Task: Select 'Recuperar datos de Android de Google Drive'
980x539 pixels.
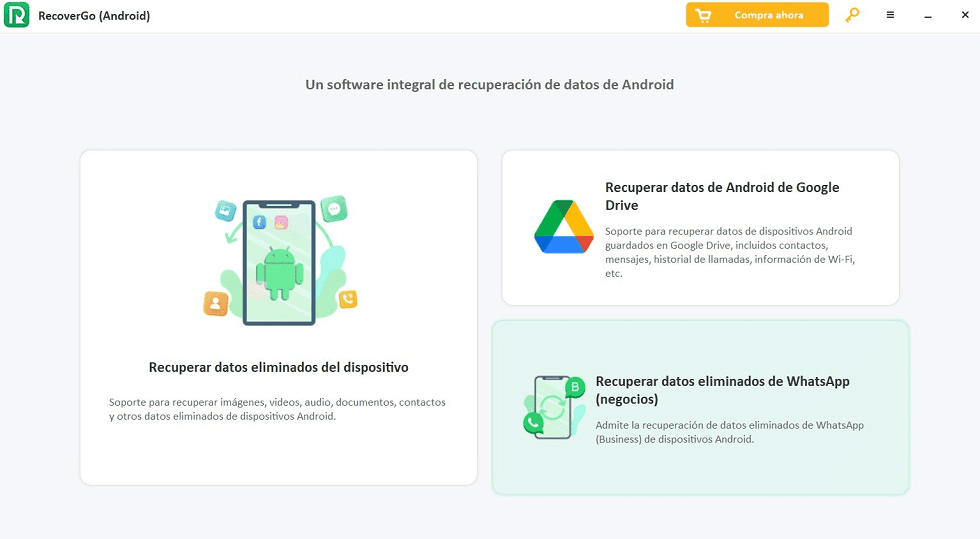Action: 701,228
